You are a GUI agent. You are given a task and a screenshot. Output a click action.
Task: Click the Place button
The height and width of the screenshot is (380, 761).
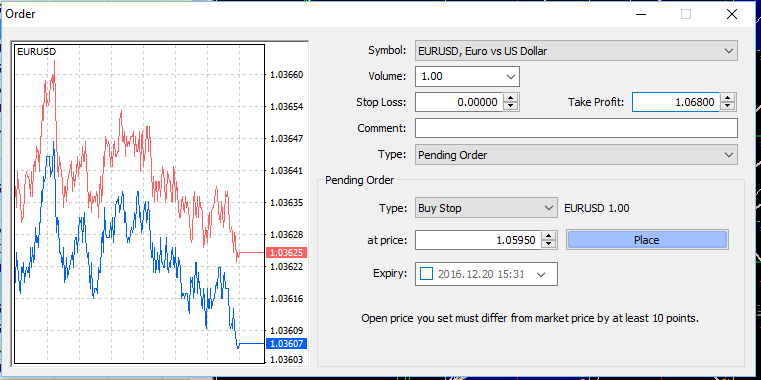tap(647, 240)
